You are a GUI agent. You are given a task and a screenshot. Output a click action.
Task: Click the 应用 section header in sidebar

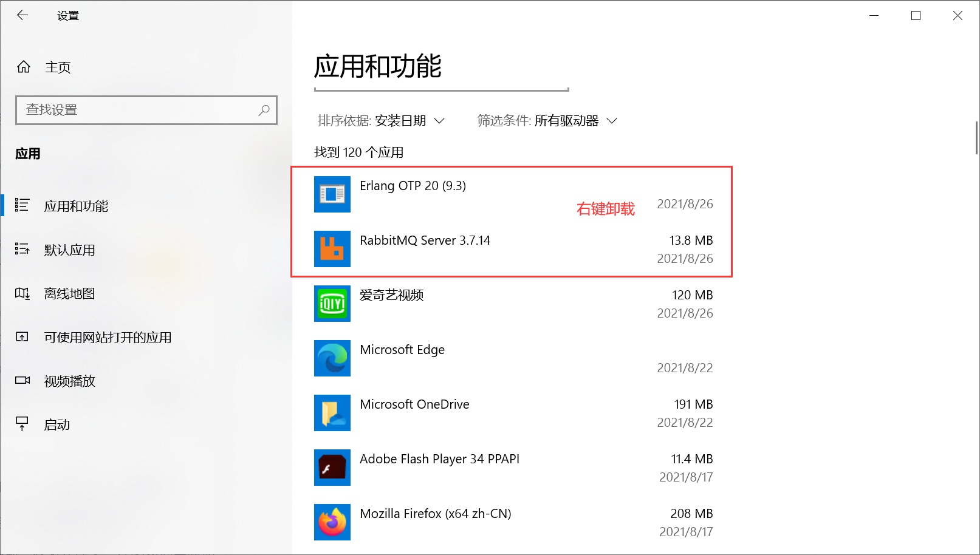[x=28, y=154]
